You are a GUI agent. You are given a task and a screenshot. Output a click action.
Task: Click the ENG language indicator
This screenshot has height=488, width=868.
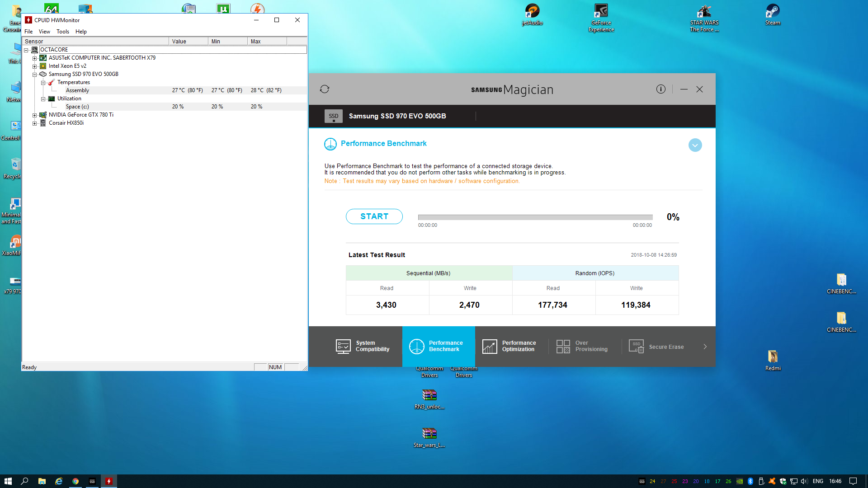(818, 481)
